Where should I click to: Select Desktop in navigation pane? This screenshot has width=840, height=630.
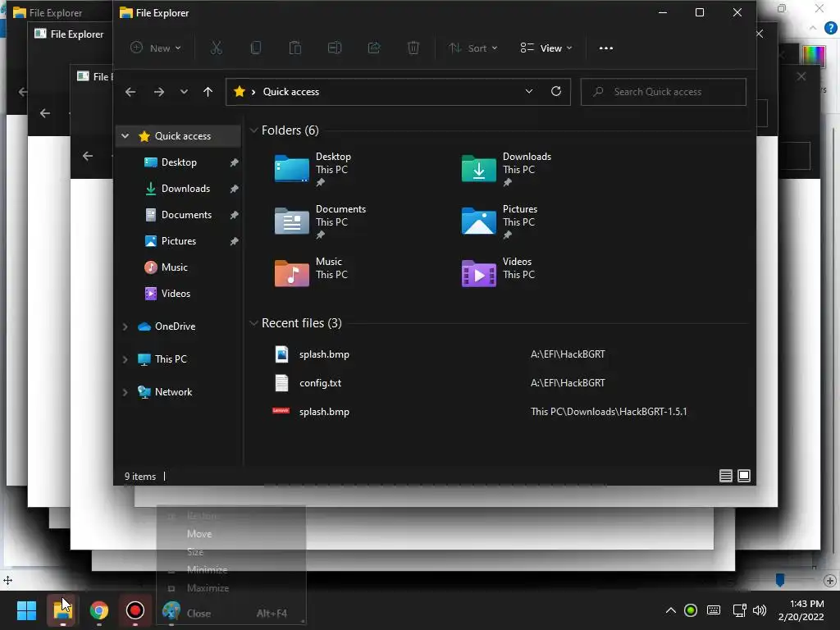point(178,162)
